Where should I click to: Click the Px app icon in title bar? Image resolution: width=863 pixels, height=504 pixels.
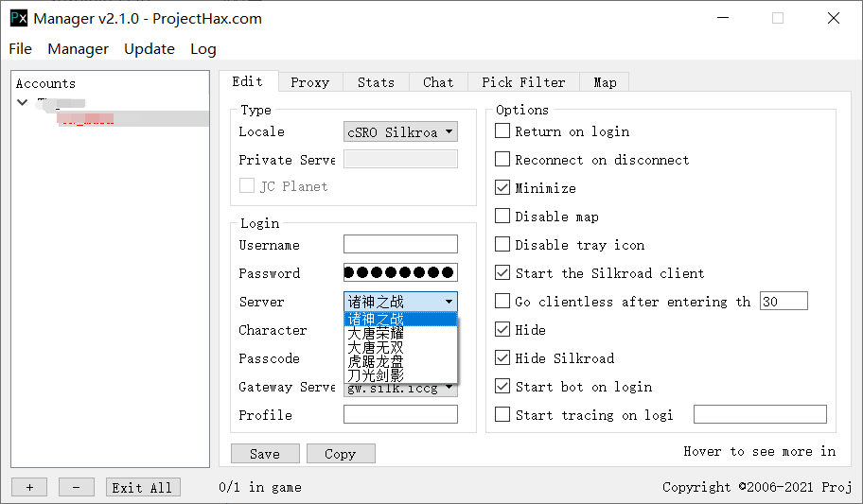coord(18,18)
